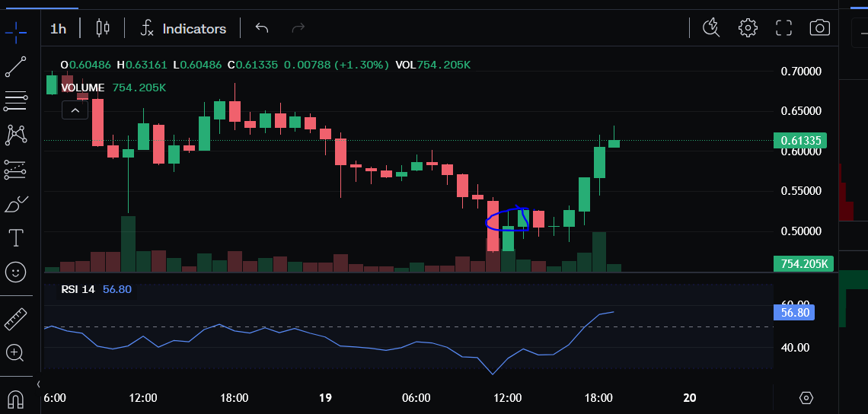Screen dimensions: 868x414
Task: Click the 0.70000 price scale label
Action: coord(800,72)
